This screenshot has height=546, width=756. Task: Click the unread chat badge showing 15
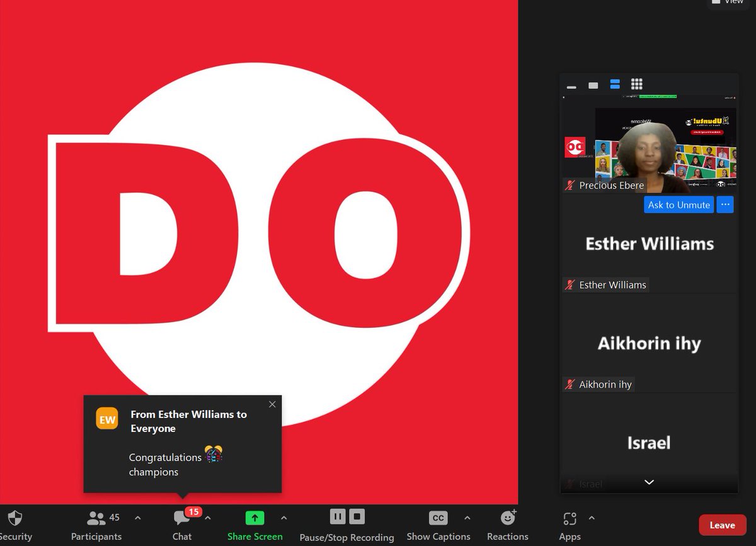(193, 512)
